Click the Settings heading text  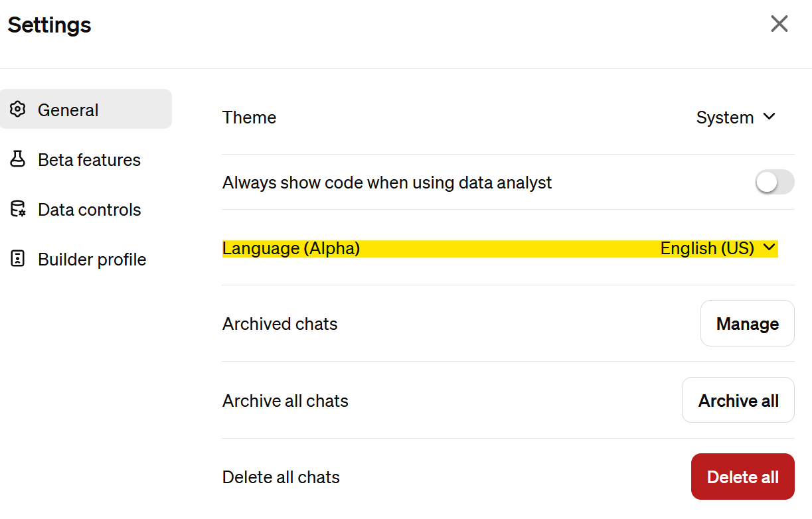[50, 25]
